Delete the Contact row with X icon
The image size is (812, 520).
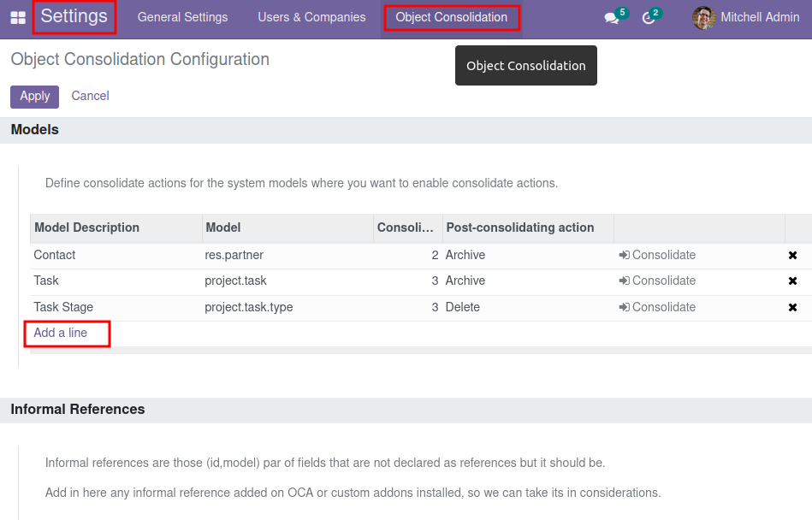tap(792, 255)
